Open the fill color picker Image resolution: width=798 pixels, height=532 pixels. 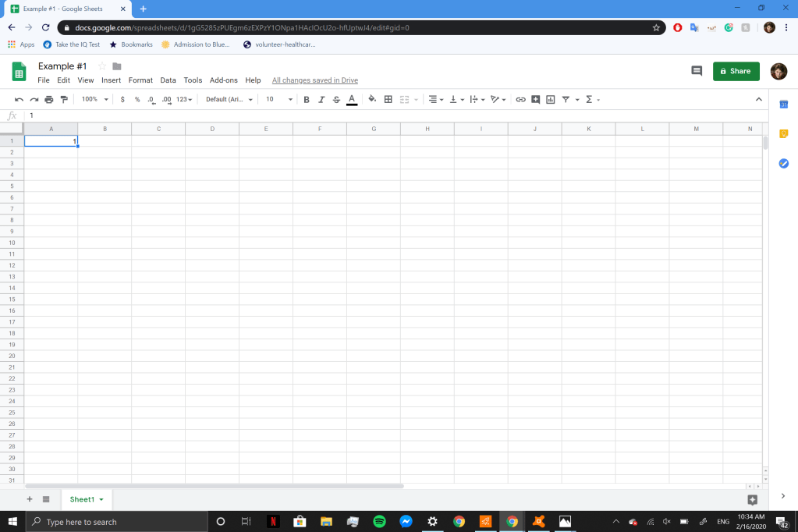click(372, 100)
